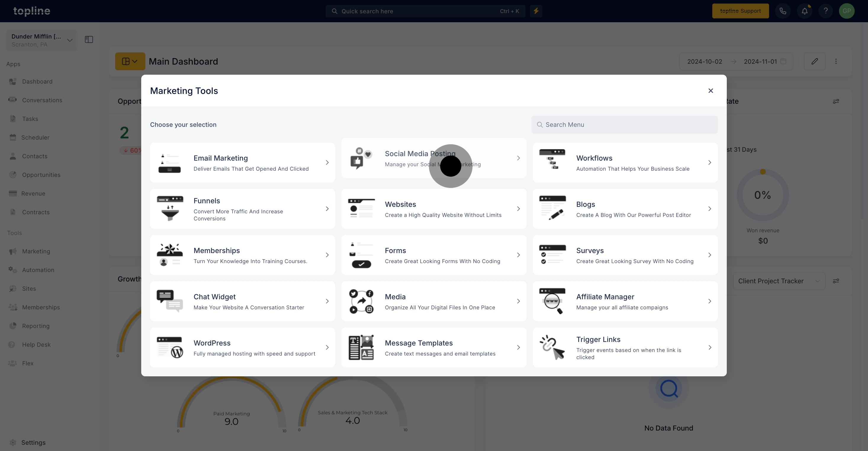Image resolution: width=868 pixels, height=451 pixels.
Task: Open the notifications bell
Action: (x=804, y=11)
